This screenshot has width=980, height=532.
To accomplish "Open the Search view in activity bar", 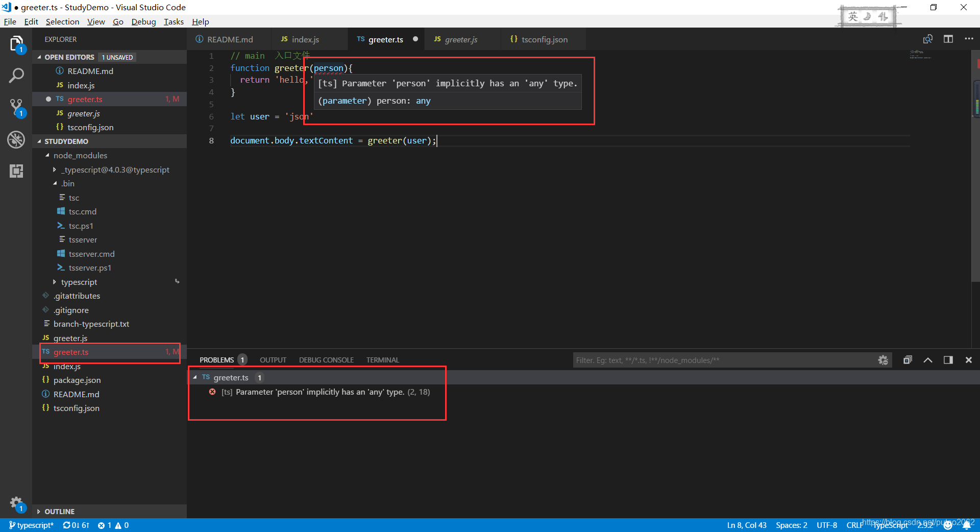I will click(16, 76).
